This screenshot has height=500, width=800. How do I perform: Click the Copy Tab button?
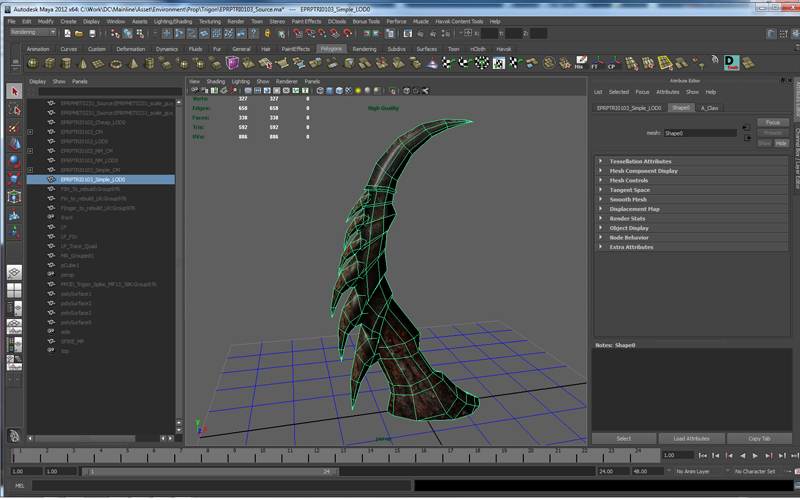pos(759,439)
